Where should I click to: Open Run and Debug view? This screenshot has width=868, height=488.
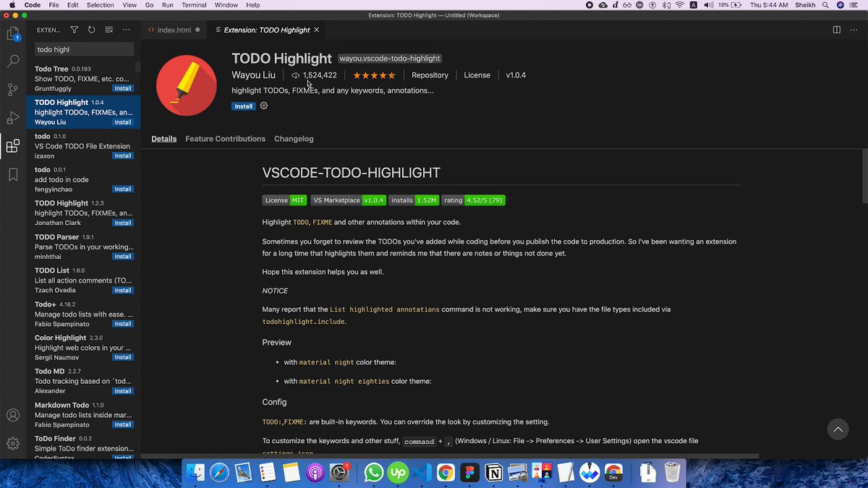click(x=13, y=118)
